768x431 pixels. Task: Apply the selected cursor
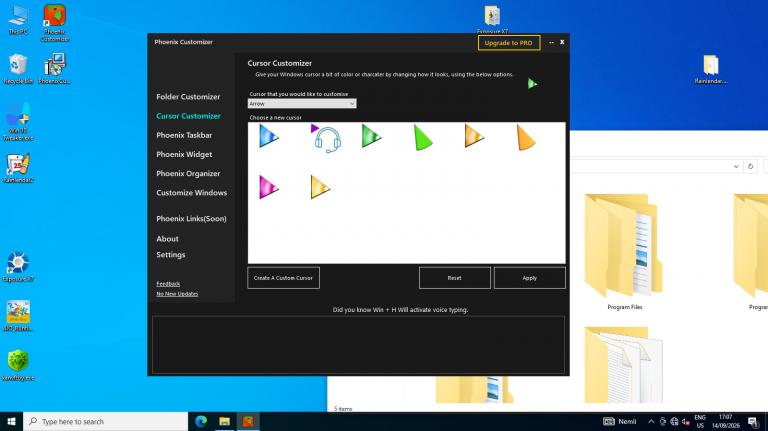529,278
